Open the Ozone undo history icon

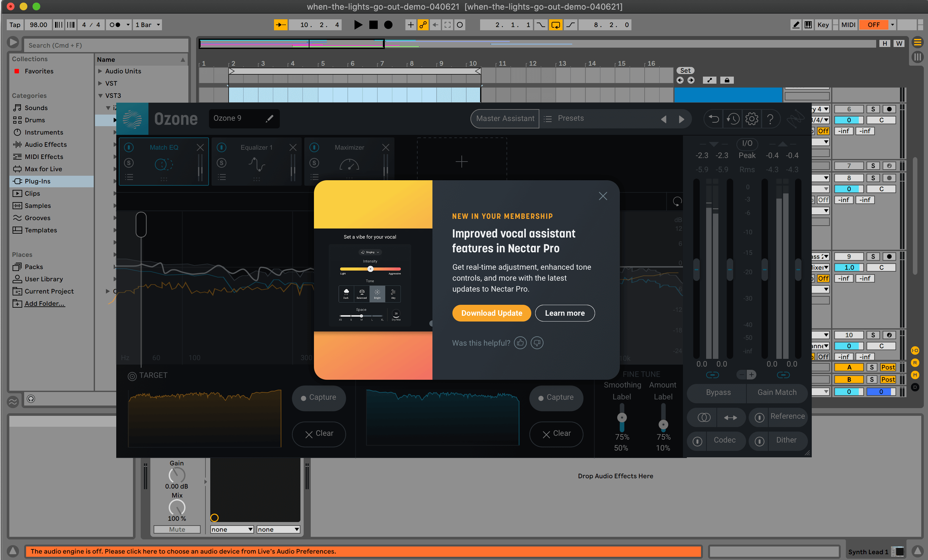[x=733, y=119]
